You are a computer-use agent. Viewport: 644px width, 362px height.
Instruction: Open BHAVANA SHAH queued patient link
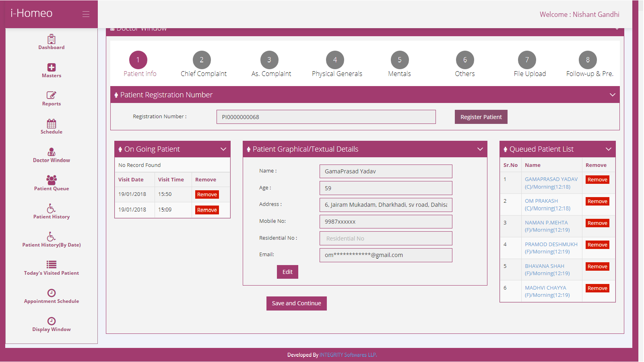tap(547, 270)
